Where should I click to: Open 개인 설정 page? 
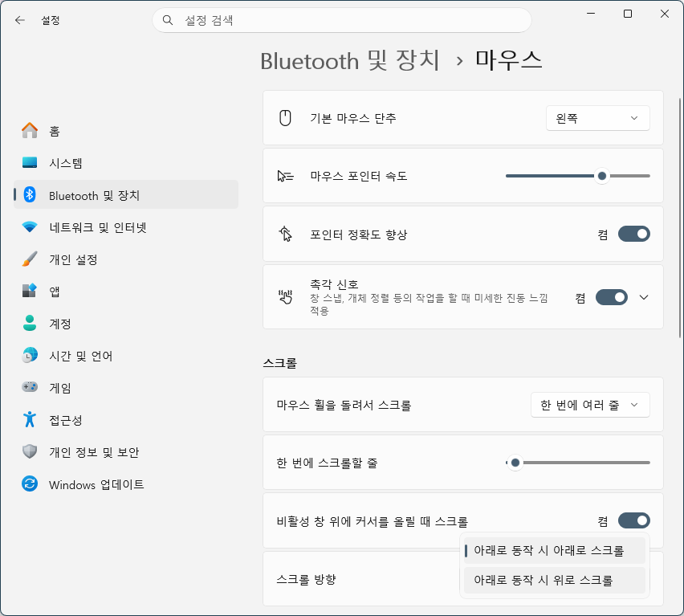[126, 259]
